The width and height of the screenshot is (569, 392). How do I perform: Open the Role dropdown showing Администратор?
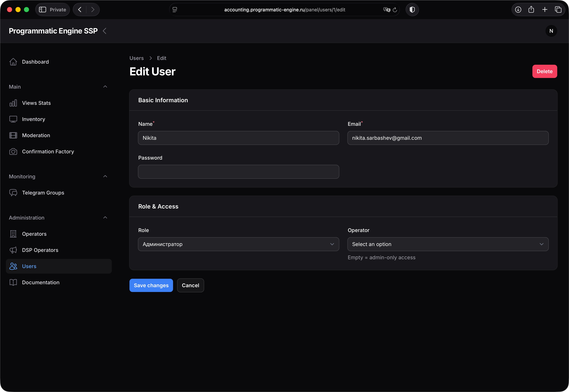[x=238, y=244]
